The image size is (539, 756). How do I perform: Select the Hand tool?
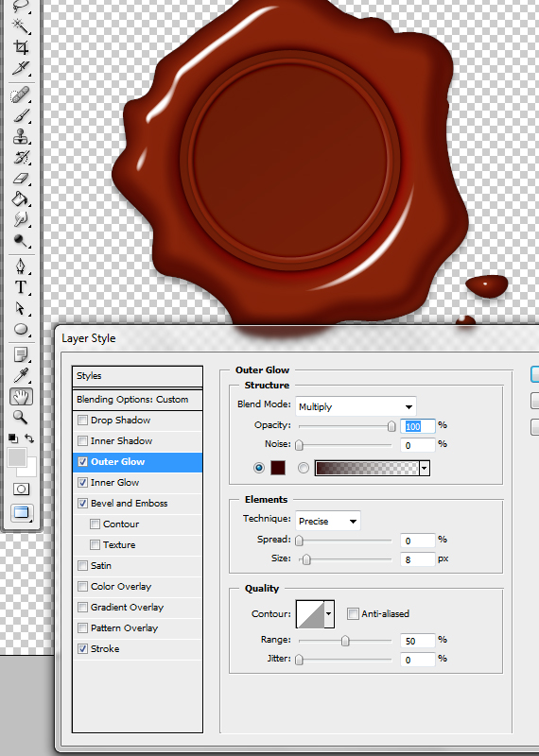21,397
